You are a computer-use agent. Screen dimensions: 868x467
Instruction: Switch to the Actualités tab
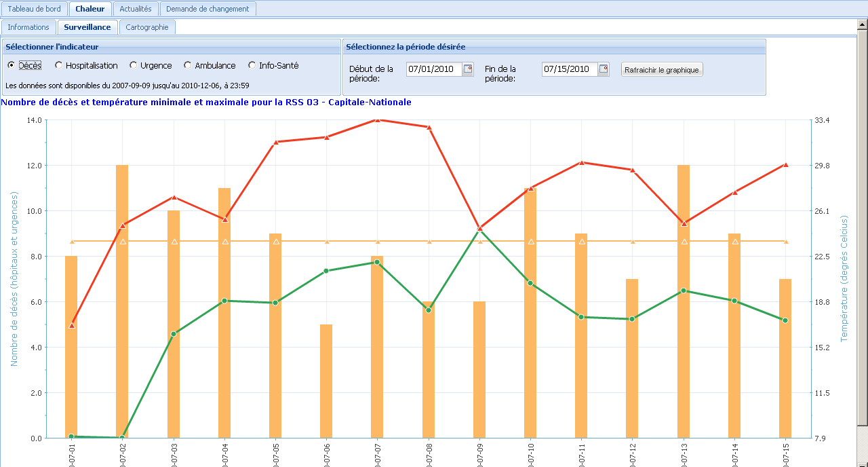point(136,9)
